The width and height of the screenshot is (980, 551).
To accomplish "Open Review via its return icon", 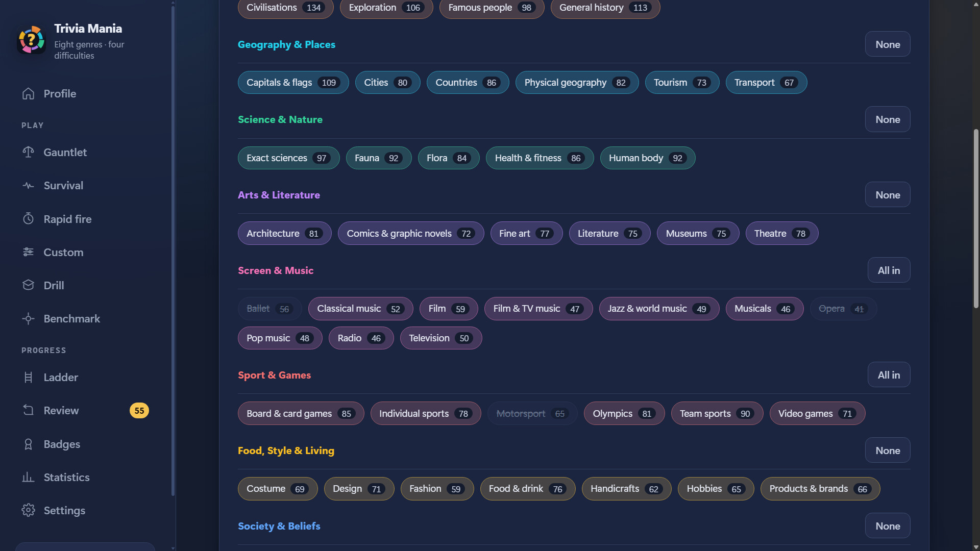I will coord(29,411).
